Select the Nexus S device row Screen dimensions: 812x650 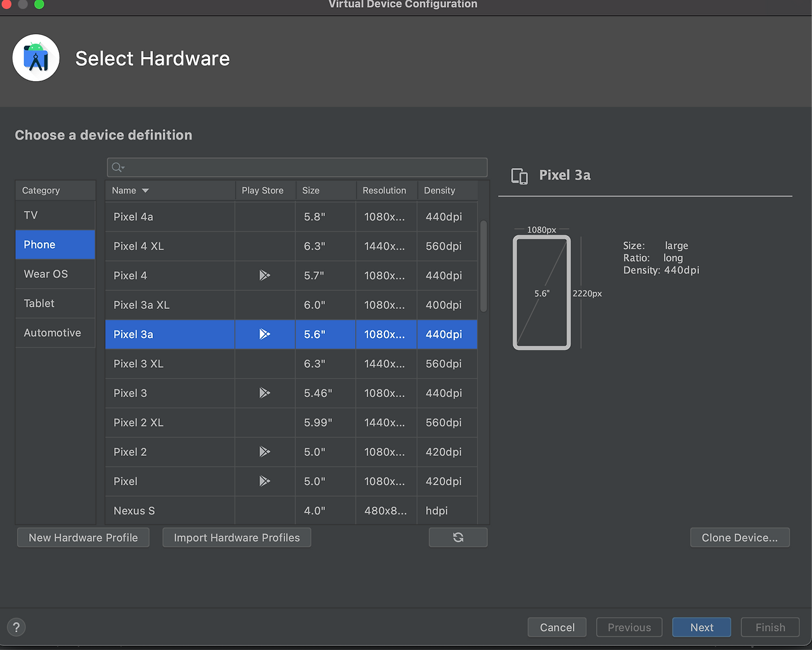click(291, 510)
